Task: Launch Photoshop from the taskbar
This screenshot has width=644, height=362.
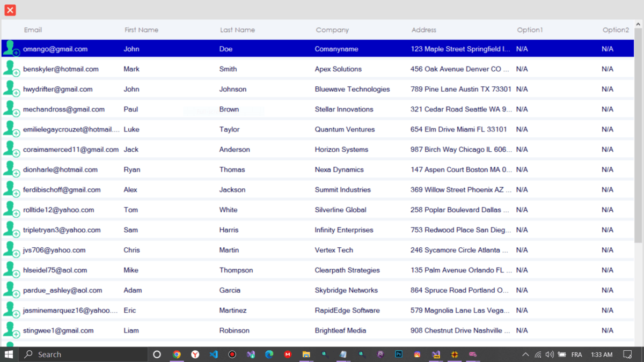Action: click(398, 354)
